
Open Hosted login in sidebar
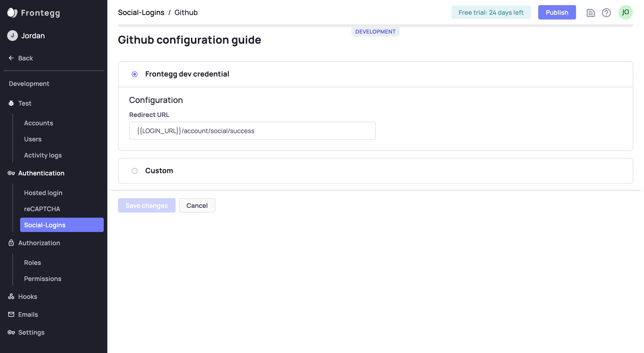pos(43,193)
